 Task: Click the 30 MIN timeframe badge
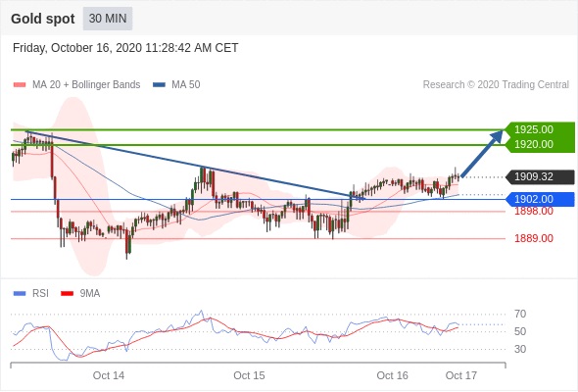coord(108,19)
